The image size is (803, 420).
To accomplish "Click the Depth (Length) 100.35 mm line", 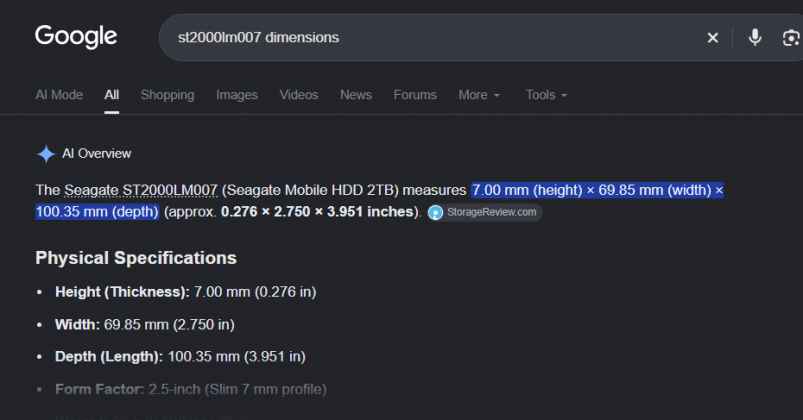I will pos(180,356).
